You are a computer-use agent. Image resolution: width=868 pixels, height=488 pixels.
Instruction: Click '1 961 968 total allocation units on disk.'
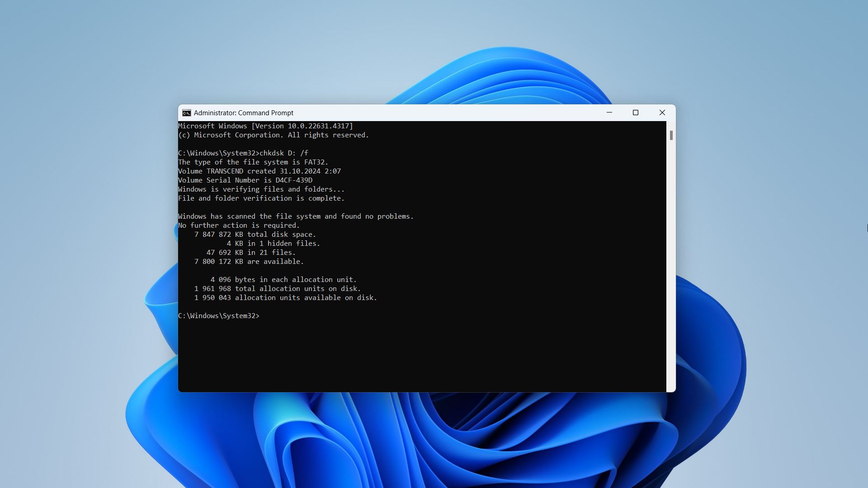click(x=278, y=289)
